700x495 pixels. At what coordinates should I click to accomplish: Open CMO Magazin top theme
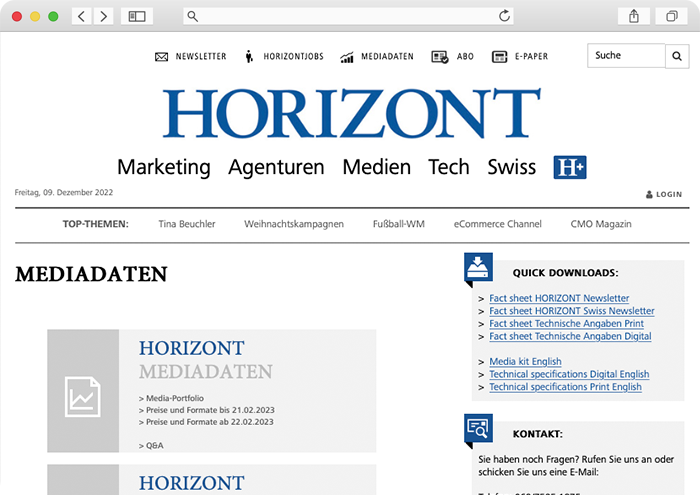(601, 224)
